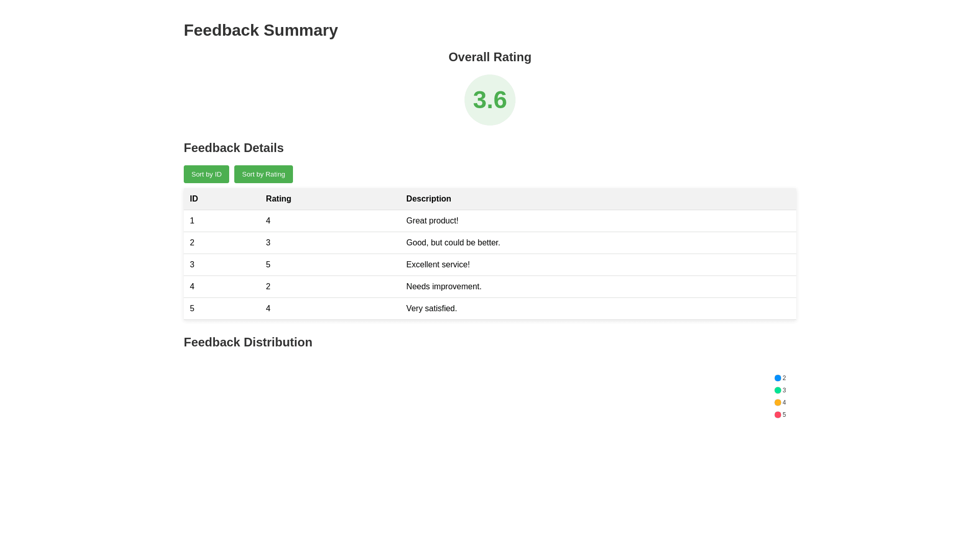This screenshot has width=980, height=551.
Task: Select the 'Great product!' description cell
Action: [x=432, y=221]
